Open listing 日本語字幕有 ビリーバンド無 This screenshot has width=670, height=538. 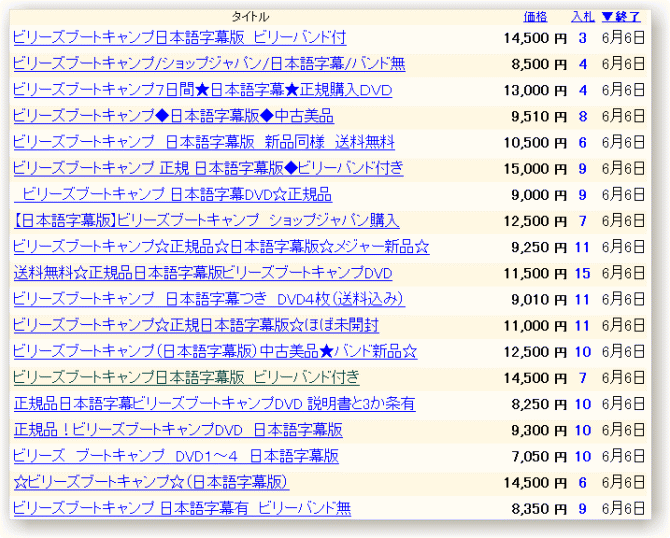point(182,508)
